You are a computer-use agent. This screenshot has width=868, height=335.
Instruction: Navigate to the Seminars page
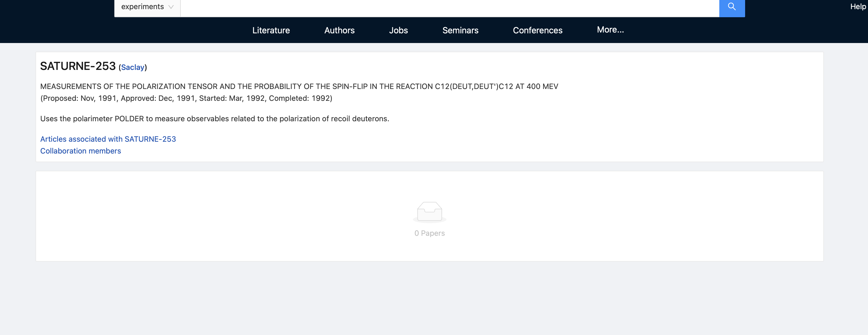460,30
